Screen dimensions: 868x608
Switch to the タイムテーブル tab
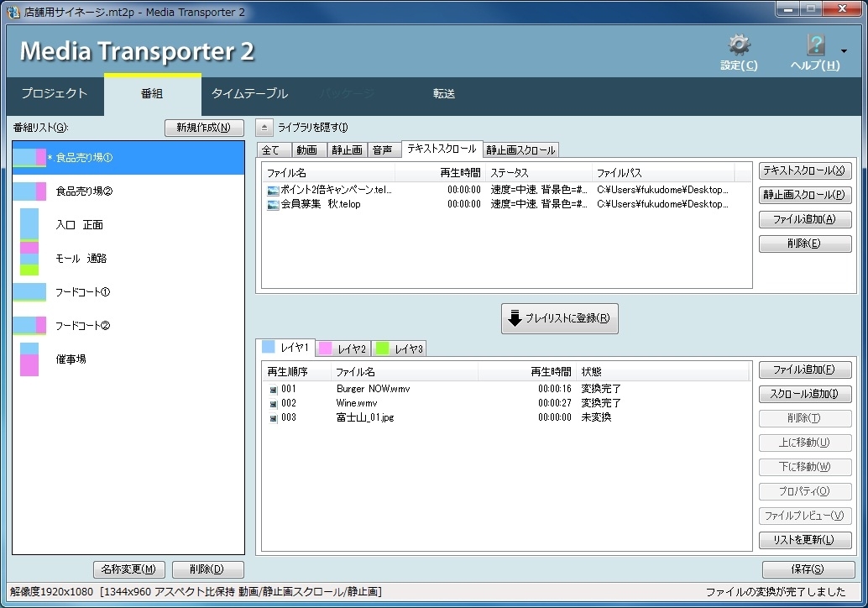click(x=249, y=93)
